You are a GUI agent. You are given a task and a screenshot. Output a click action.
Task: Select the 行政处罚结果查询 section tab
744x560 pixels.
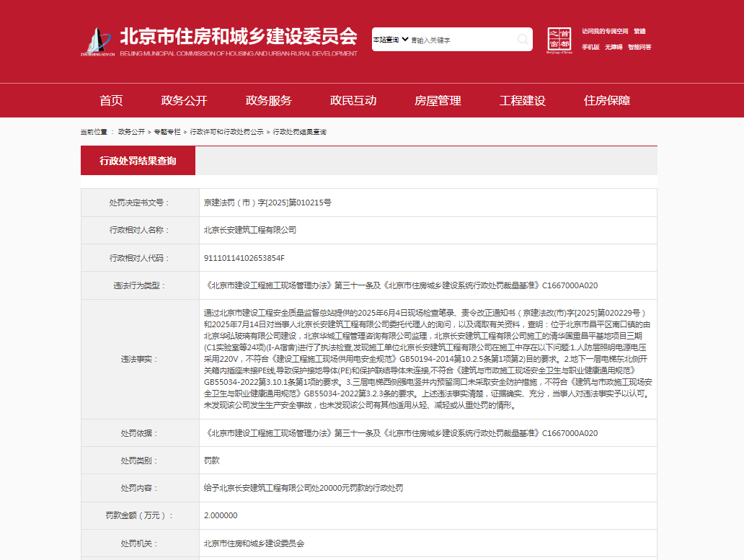(x=138, y=161)
